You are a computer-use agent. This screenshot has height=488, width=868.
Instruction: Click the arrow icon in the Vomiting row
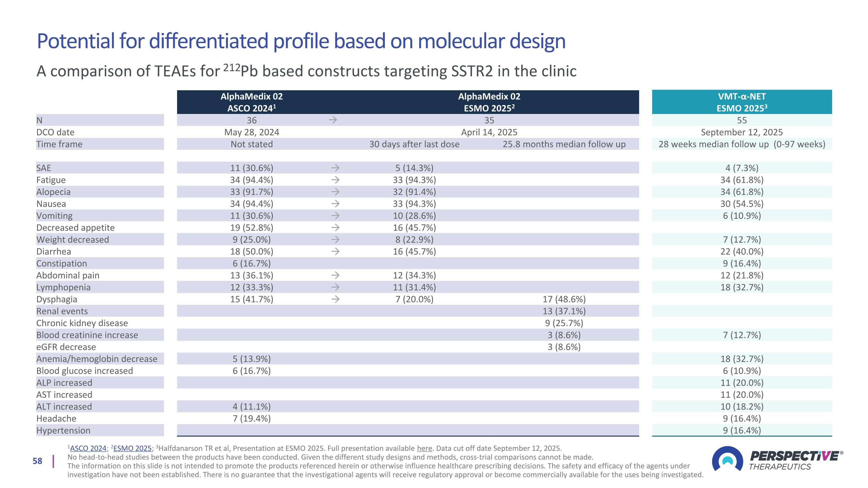335,216
